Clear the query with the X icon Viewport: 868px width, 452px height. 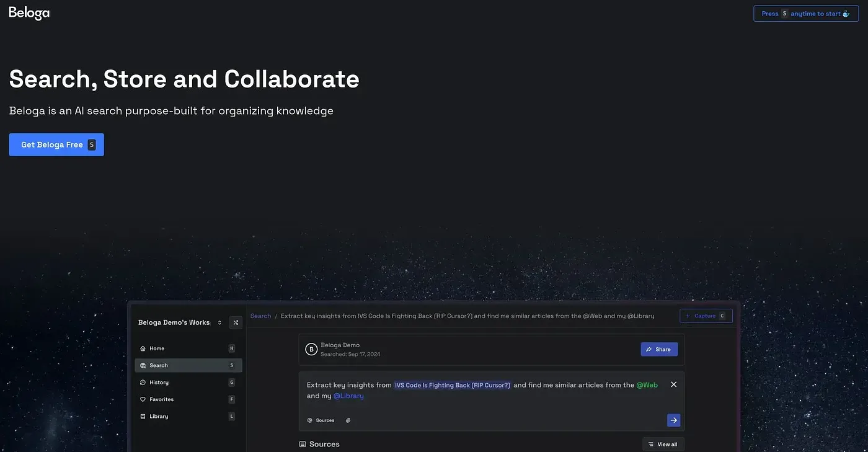pos(674,384)
